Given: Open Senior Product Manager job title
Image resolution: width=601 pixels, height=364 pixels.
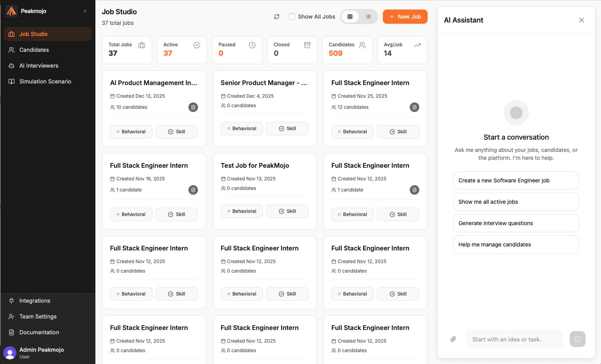Looking at the screenshot, I should pos(264,83).
